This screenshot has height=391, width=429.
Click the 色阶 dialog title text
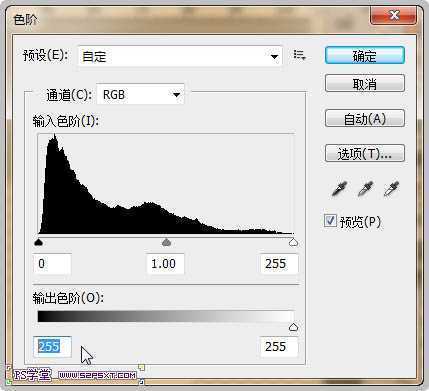point(25,20)
